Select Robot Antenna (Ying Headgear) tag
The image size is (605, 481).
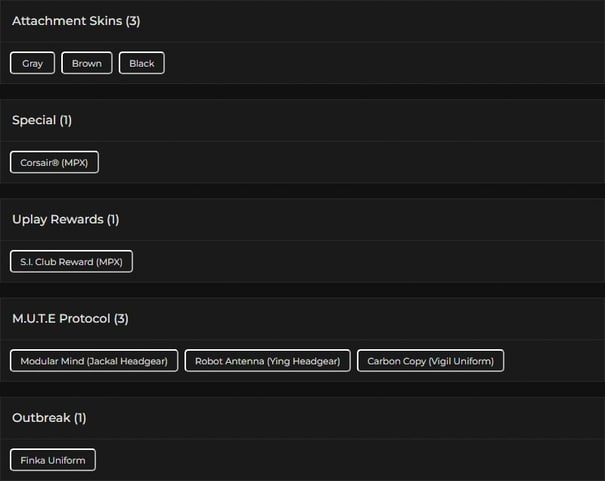point(268,360)
